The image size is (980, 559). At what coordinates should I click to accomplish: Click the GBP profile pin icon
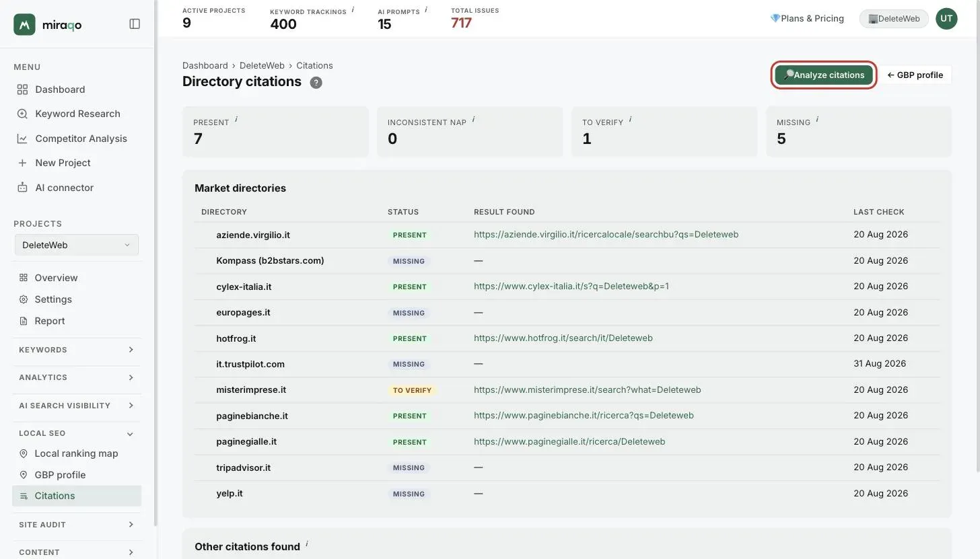point(24,475)
